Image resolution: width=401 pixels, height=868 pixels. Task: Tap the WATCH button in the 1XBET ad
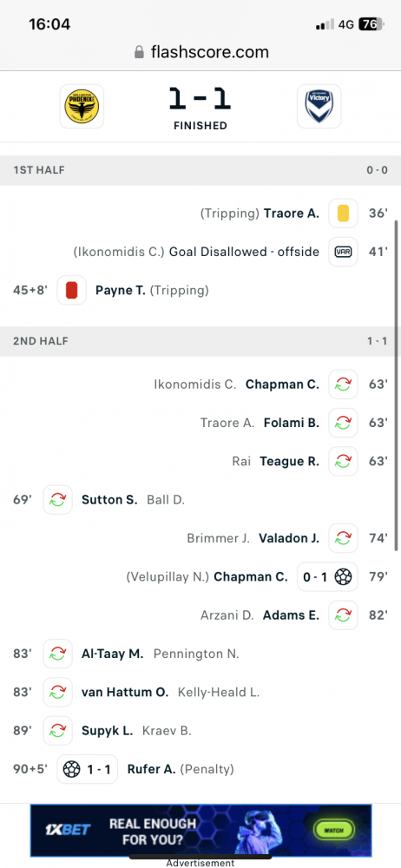pos(333,831)
